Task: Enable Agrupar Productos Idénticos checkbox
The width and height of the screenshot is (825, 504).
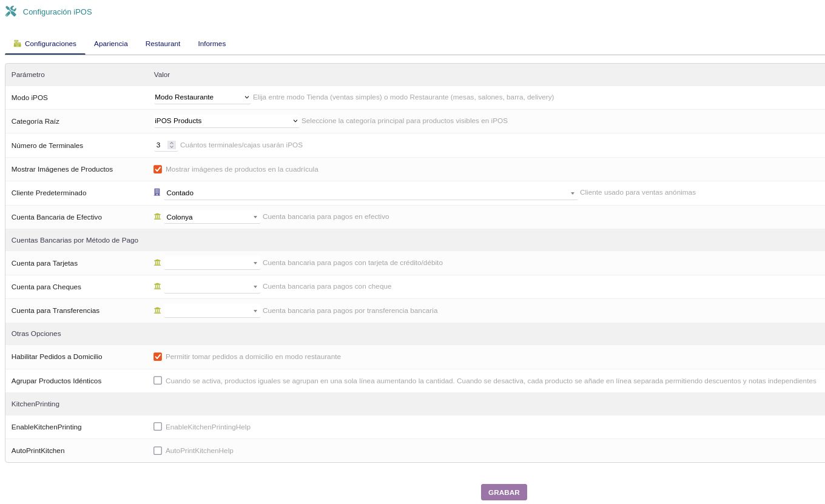Action: (158, 380)
